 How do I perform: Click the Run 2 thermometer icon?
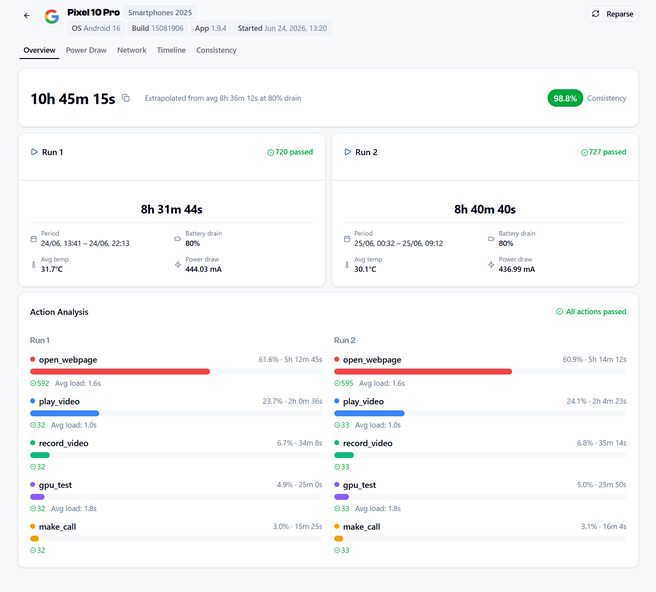pos(347,265)
